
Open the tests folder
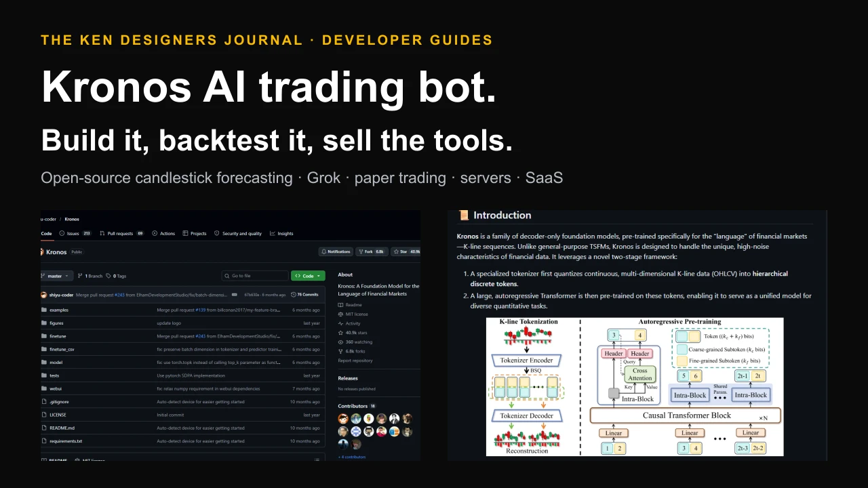click(x=54, y=375)
